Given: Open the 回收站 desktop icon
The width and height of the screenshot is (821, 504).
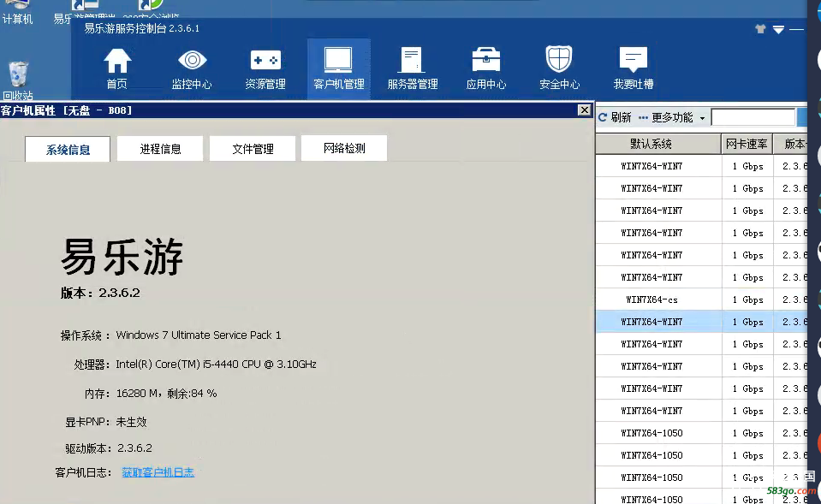Looking at the screenshot, I should pos(18,81).
